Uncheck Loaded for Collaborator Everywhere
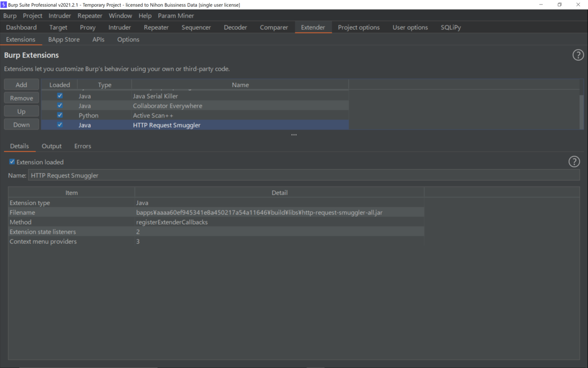Screen dimensions: 588x368 (60, 105)
